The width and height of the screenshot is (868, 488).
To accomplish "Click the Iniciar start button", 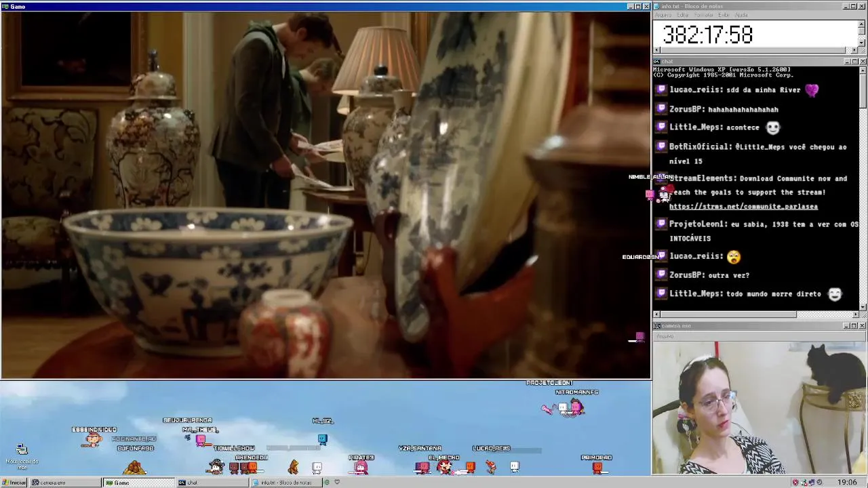I will click(x=14, y=483).
